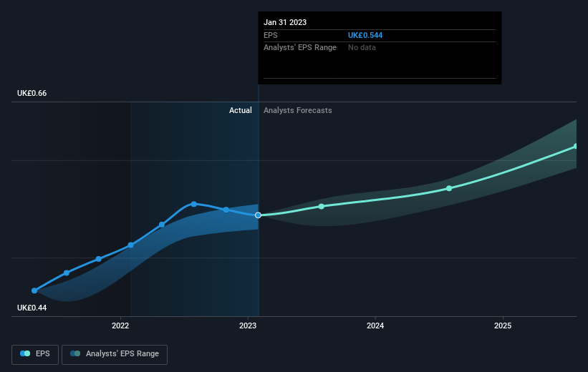588x372 pixels.
Task: Click the UK£0.544 EPS value in tooltip
Action: [x=365, y=35]
